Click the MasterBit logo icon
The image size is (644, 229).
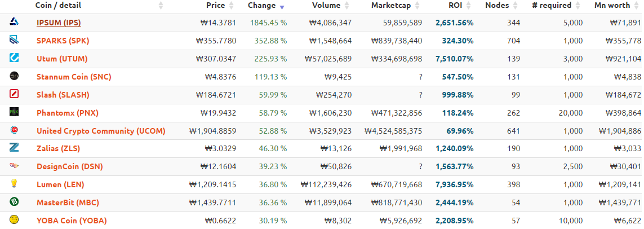coord(14,202)
